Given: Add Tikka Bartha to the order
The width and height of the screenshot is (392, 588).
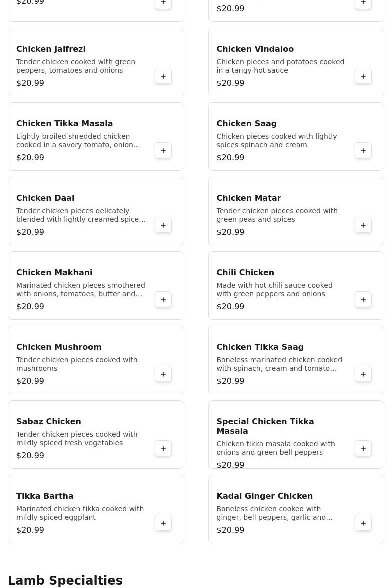Looking at the screenshot, I should tap(163, 523).
